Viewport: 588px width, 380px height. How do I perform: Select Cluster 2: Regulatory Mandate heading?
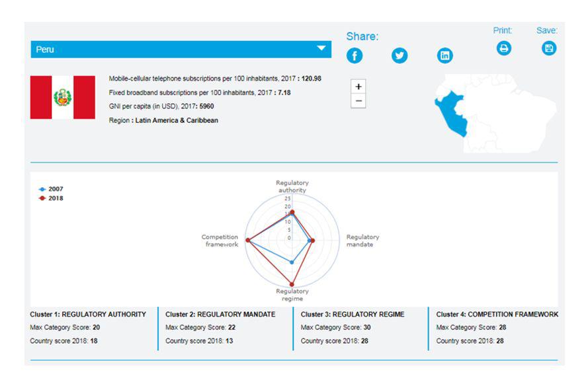point(220,315)
